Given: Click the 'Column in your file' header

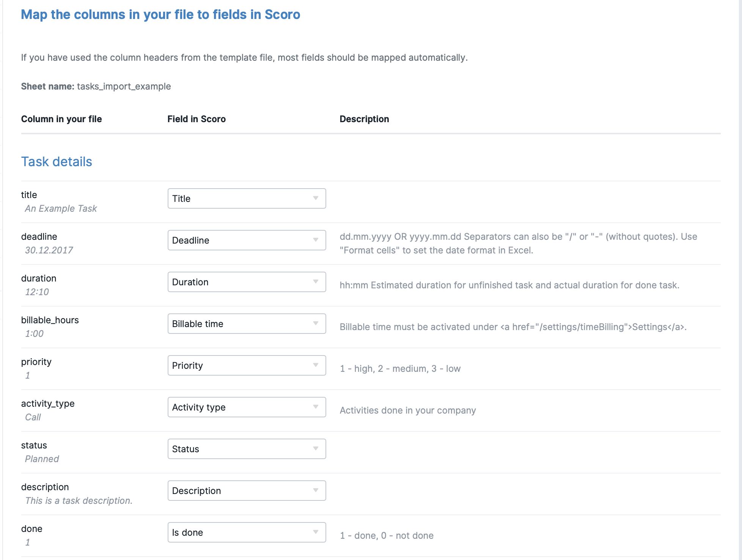Looking at the screenshot, I should 61,119.
